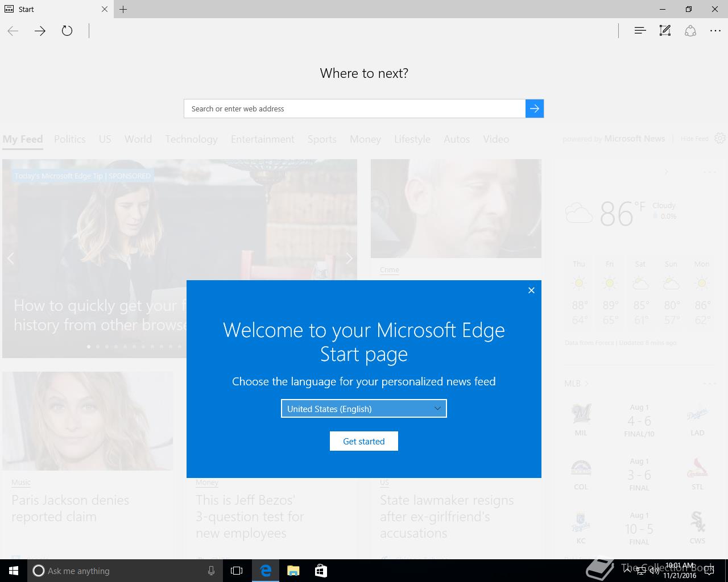Click the Edge icon in the taskbar
The width and height of the screenshot is (728, 582).
click(266, 571)
